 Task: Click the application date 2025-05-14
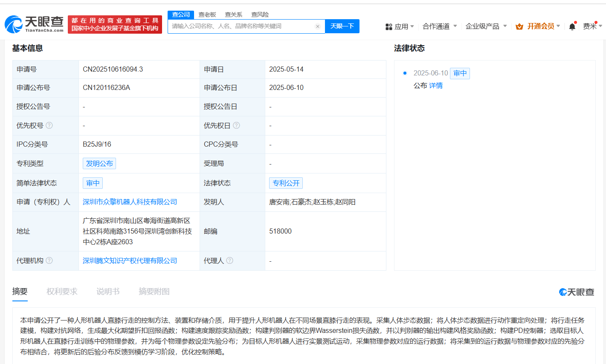287,69
